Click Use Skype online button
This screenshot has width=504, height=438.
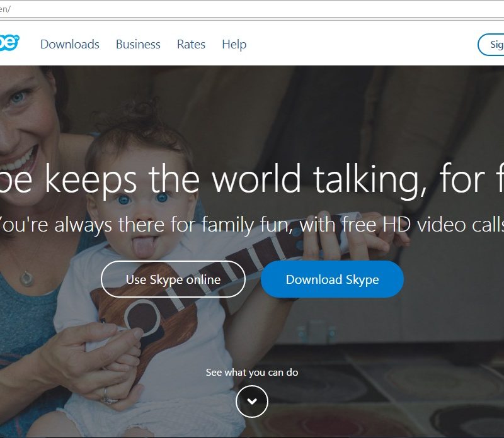[173, 279]
